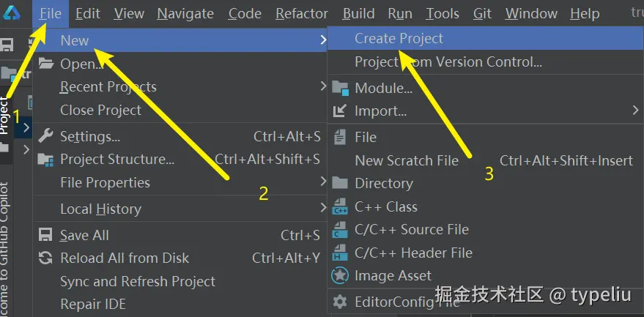
Task: Open the File Properties submenu
Action: [105, 183]
